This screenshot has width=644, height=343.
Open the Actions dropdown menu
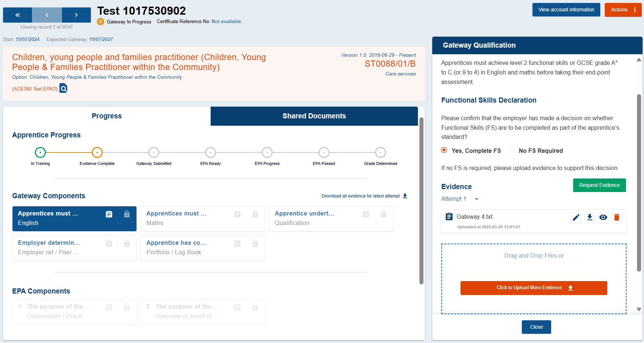click(623, 10)
